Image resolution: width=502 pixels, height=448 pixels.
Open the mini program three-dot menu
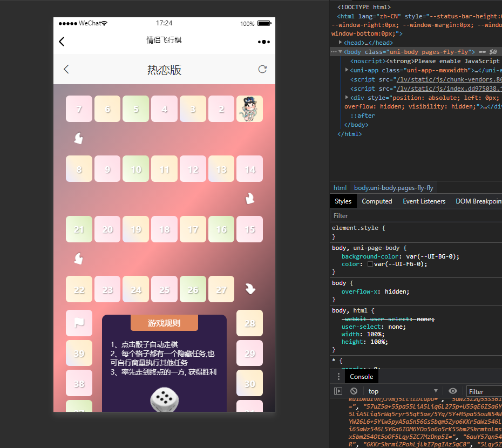263,42
